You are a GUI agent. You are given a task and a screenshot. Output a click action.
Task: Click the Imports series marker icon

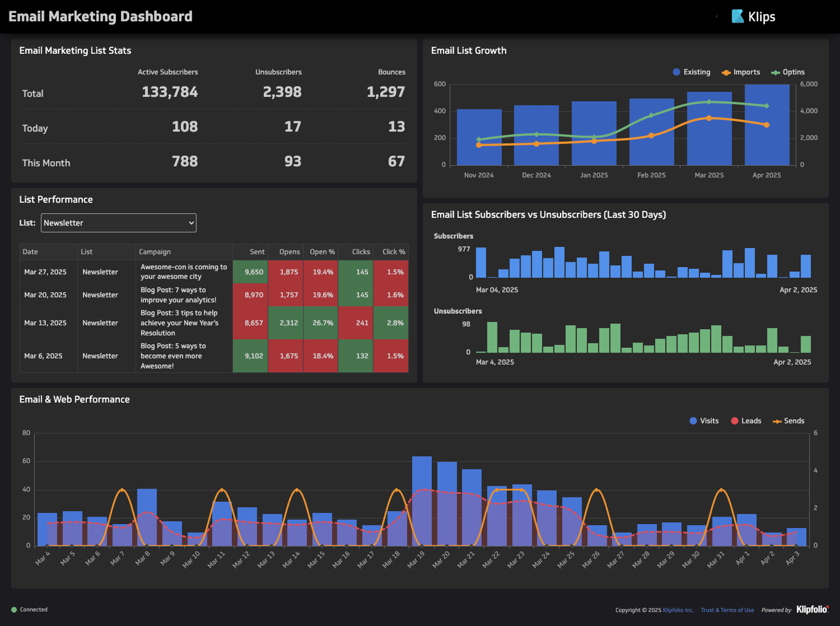tap(726, 72)
